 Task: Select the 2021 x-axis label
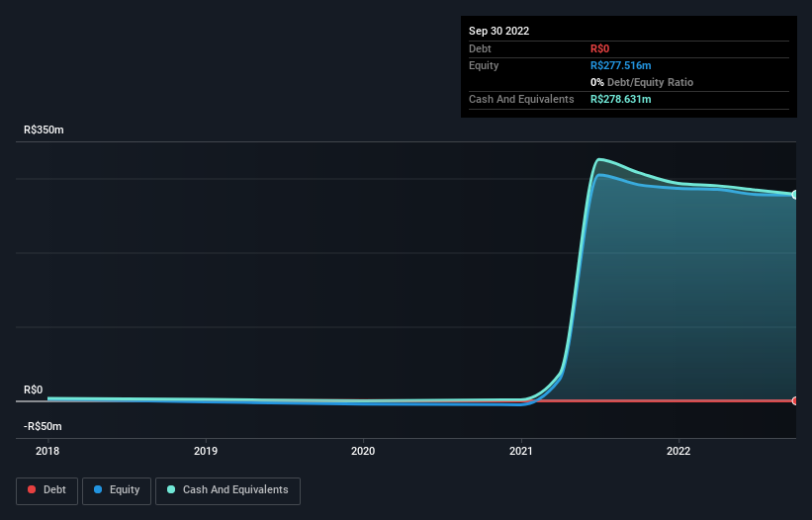(521, 451)
